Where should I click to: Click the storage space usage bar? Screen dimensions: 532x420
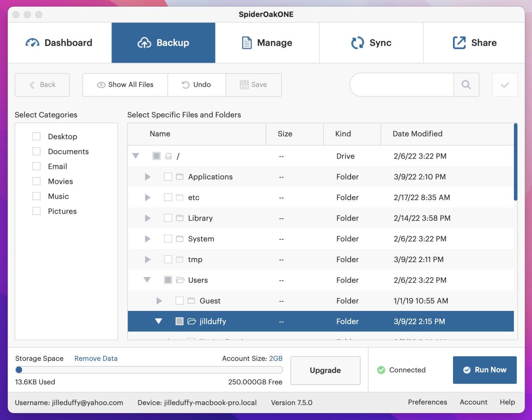click(149, 370)
